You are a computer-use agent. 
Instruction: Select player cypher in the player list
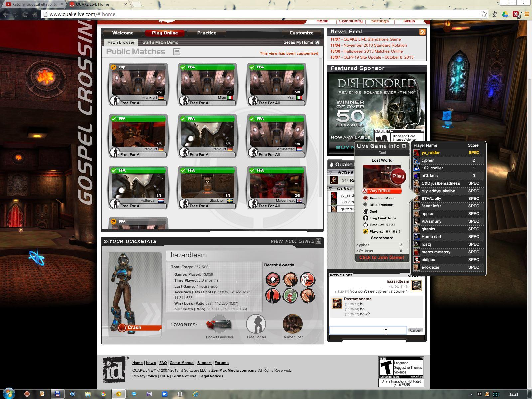(448, 160)
